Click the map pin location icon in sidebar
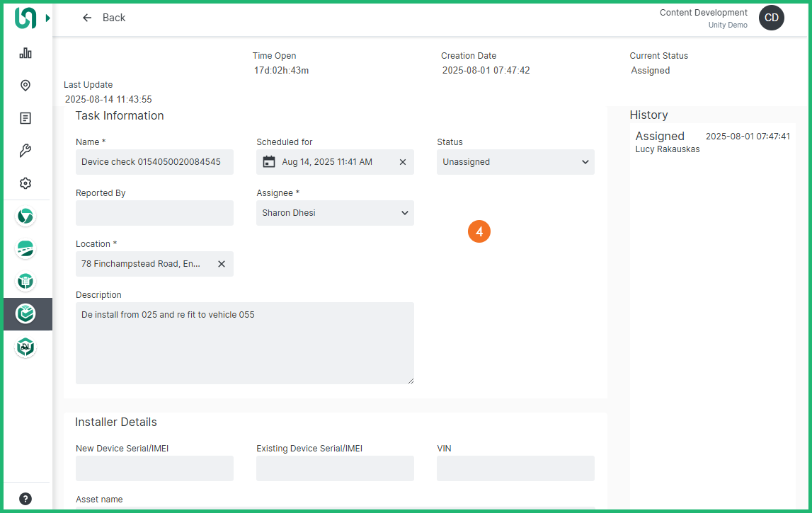Viewport: 812px width, 513px height. point(25,86)
